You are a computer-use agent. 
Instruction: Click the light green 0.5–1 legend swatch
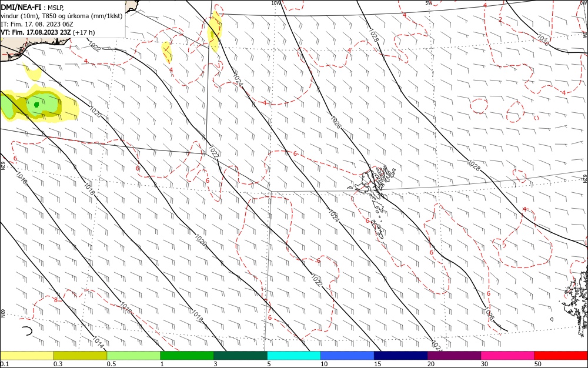(x=133, y=356)
